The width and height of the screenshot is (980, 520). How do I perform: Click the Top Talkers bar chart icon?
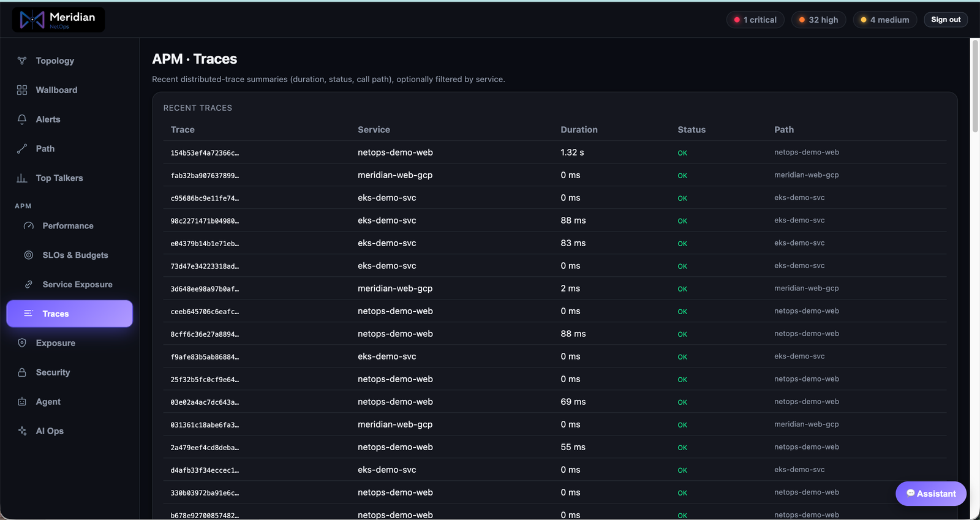pyautogui.click(x=22, y=178)
